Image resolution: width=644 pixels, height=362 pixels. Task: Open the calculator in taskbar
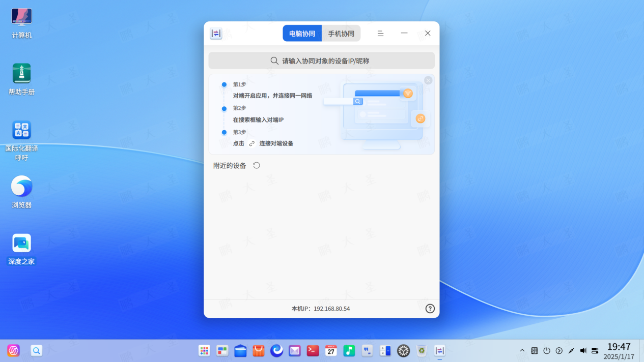pyautogui.click(x=385, y=350)
